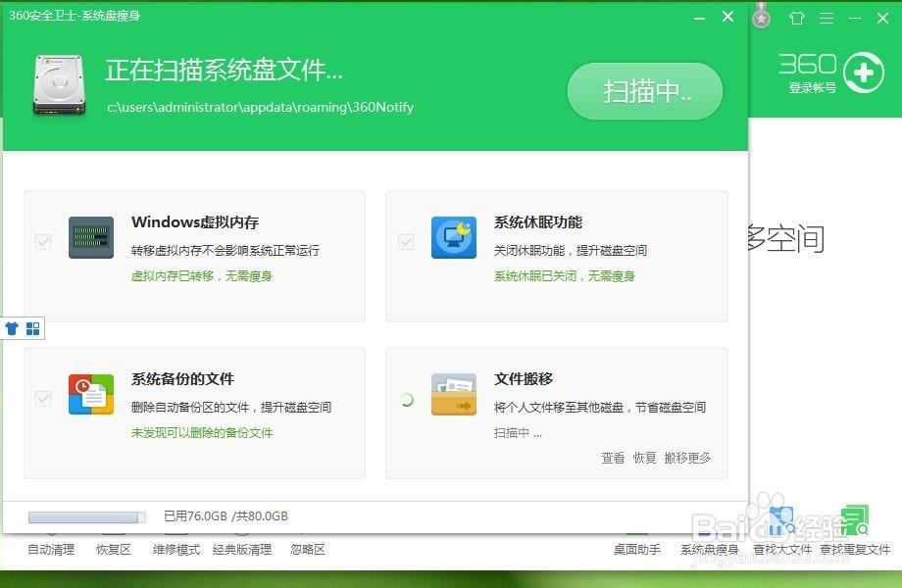This screenshot has height=588, width=902.
Task: Close the main 360 window
Action: (x=883, y=19)
